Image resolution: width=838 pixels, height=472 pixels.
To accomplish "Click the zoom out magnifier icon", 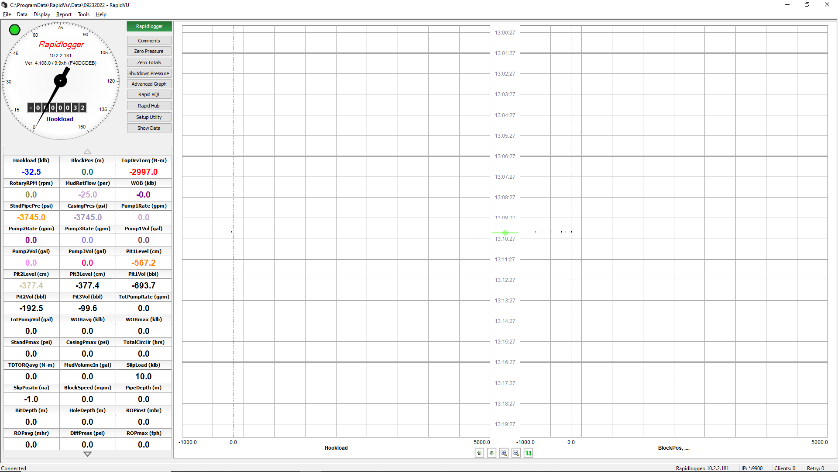I will [515, 453].
